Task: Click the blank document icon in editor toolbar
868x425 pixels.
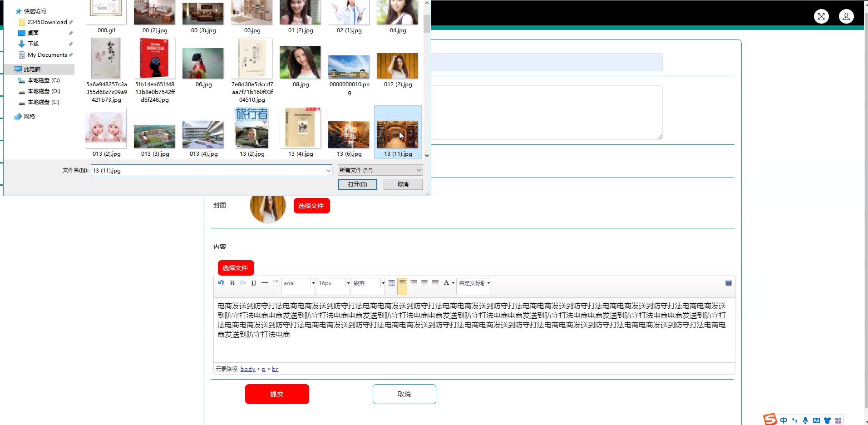Action: click(276, 283)
